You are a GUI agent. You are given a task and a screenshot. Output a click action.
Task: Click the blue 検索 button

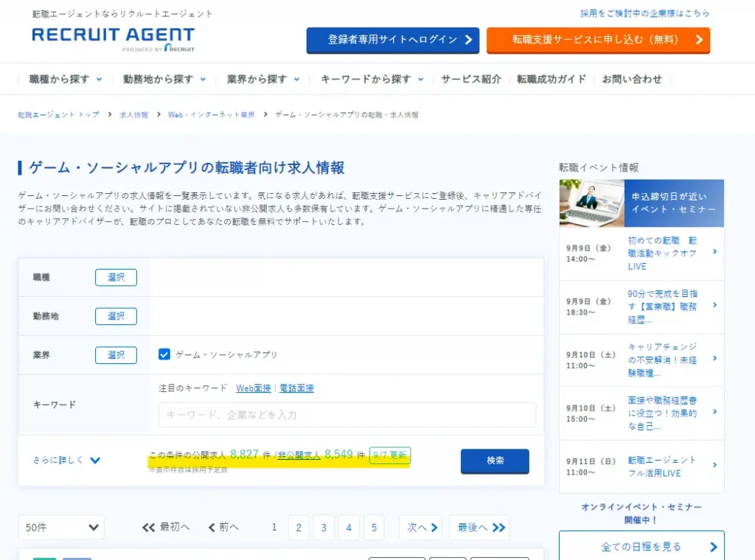pos(495,461)
